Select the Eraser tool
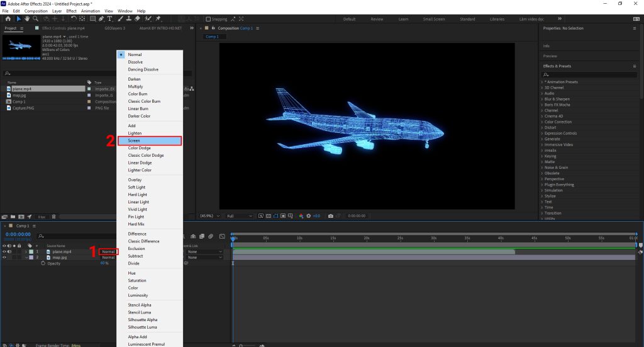 (138, 19)
